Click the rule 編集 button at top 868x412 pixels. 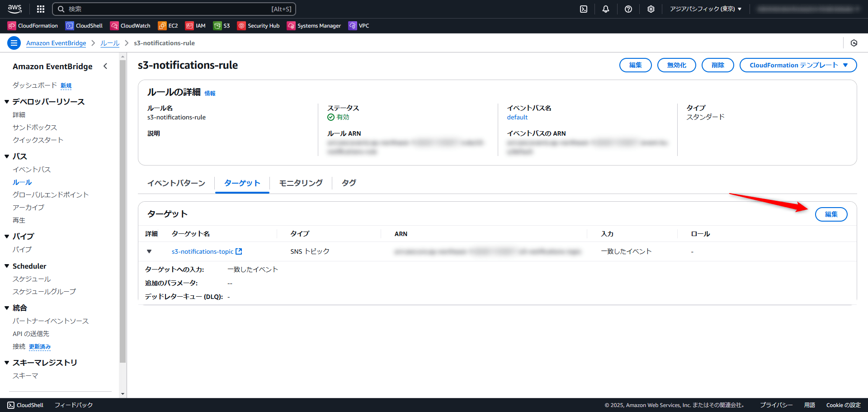coord(635,65)
